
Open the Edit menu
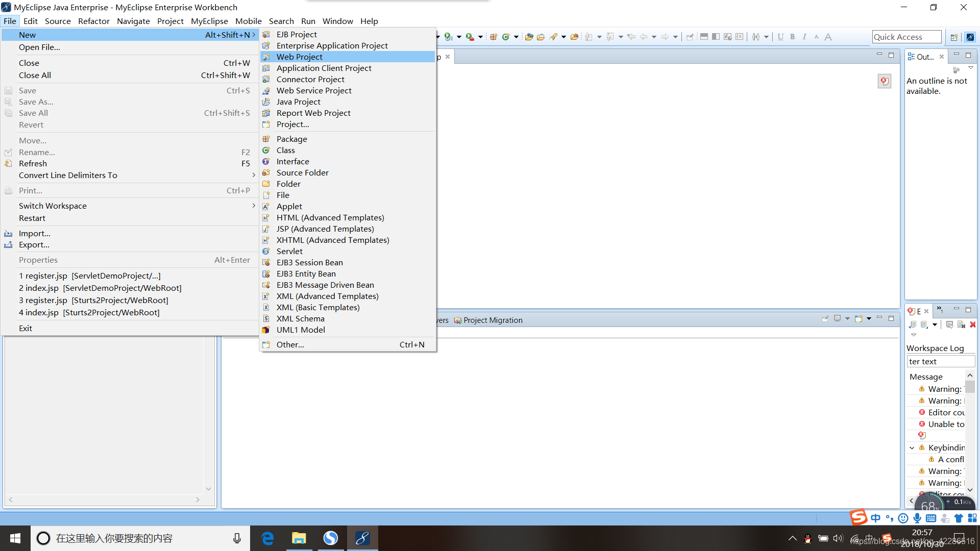tap(30, 21)
